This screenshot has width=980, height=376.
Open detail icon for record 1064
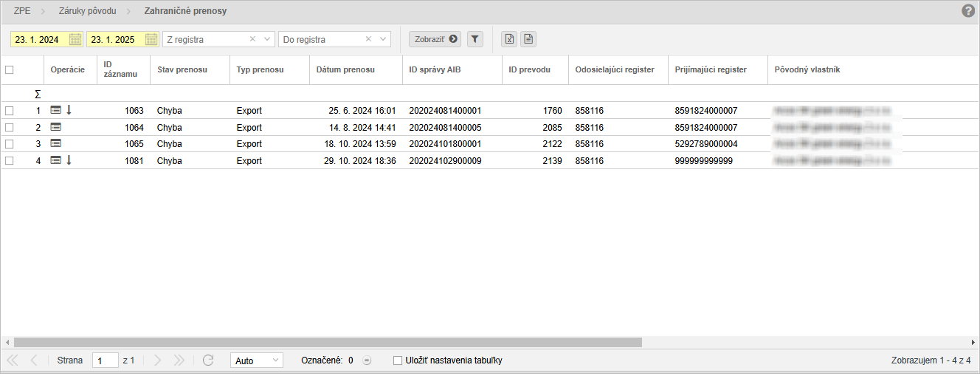tap(56, 127)
